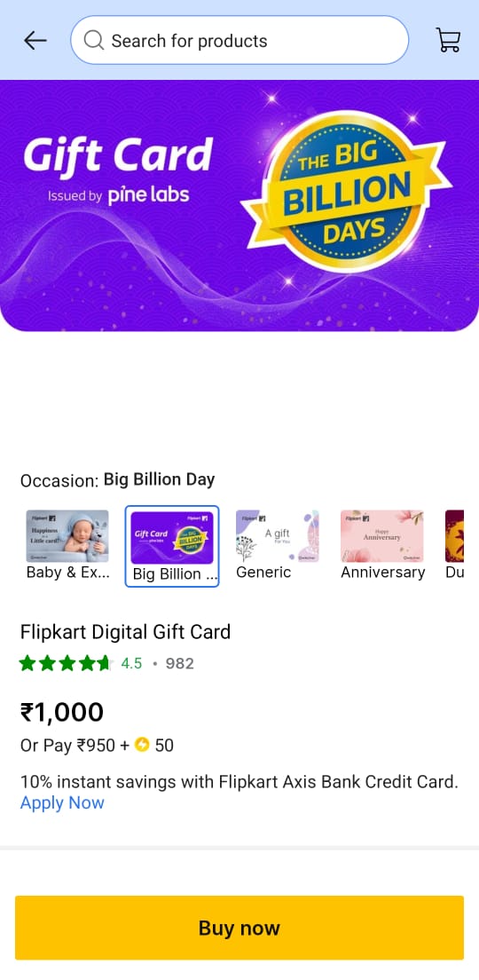Open the shopping cart icon
479x980 pixels.
pos(448,40)
